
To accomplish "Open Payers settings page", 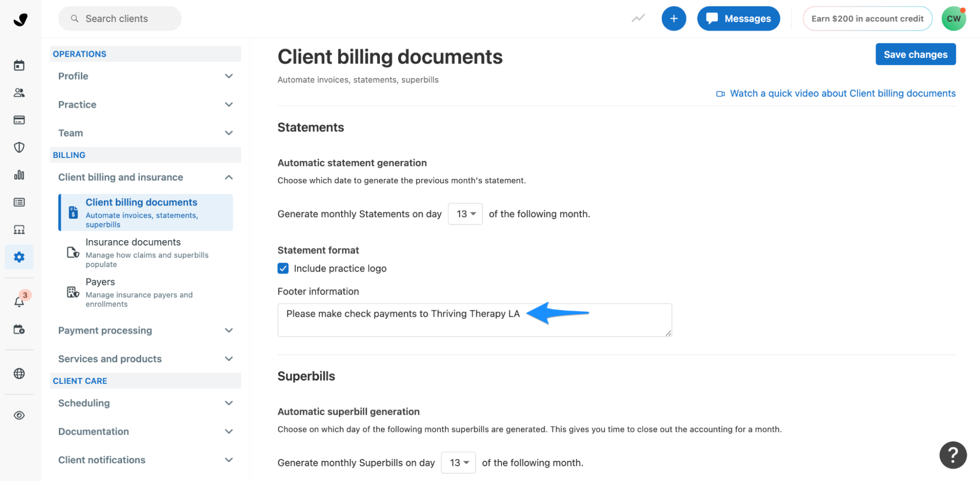I will 146,292.
